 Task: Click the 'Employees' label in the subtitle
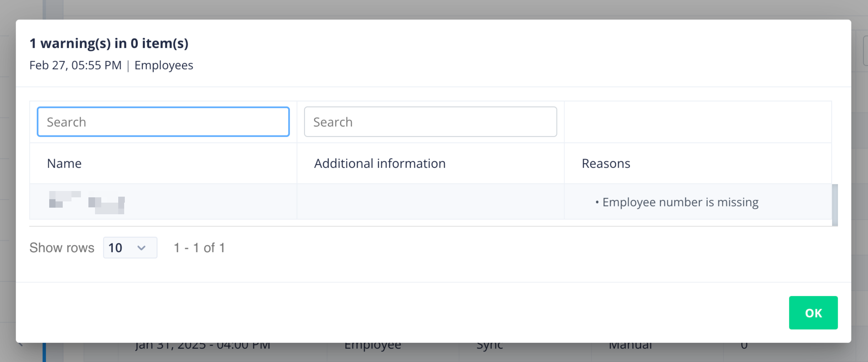coord(164,65)
